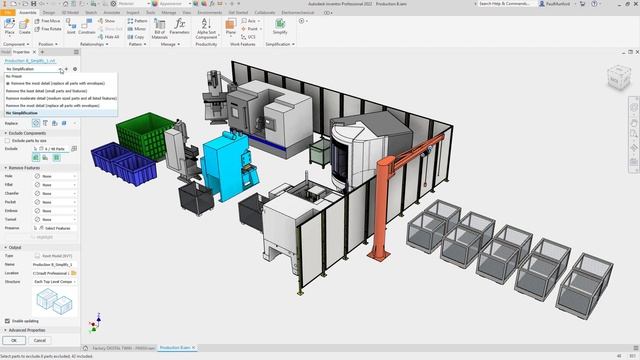Click the output Name input field
The height and width of the screenshot is (360, 640).
pyautogui.click(x=55, y=264)
